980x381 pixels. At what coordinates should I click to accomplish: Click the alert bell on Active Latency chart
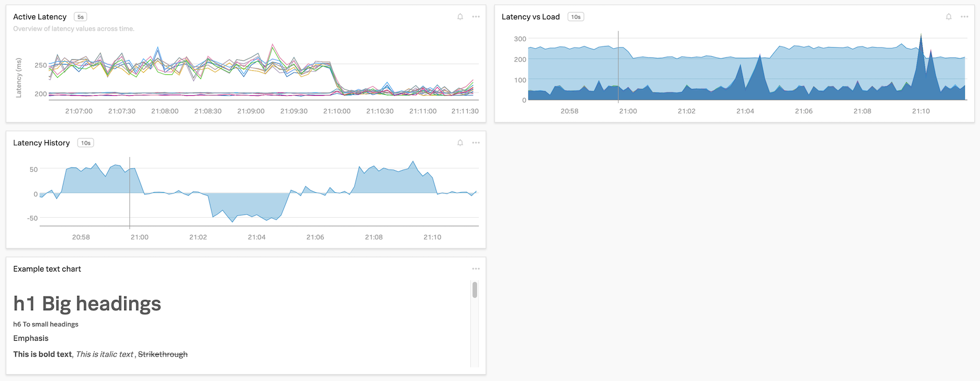[x=460, y=17]
